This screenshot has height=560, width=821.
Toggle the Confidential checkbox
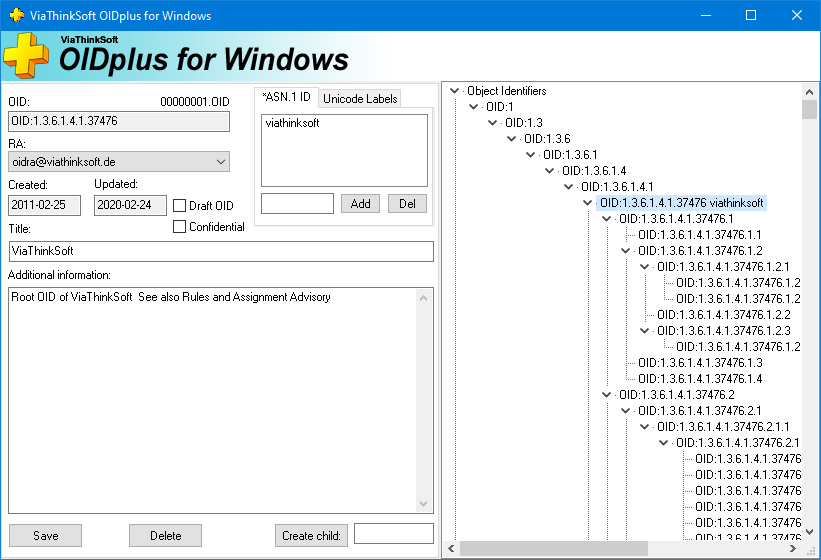[179, 227]
